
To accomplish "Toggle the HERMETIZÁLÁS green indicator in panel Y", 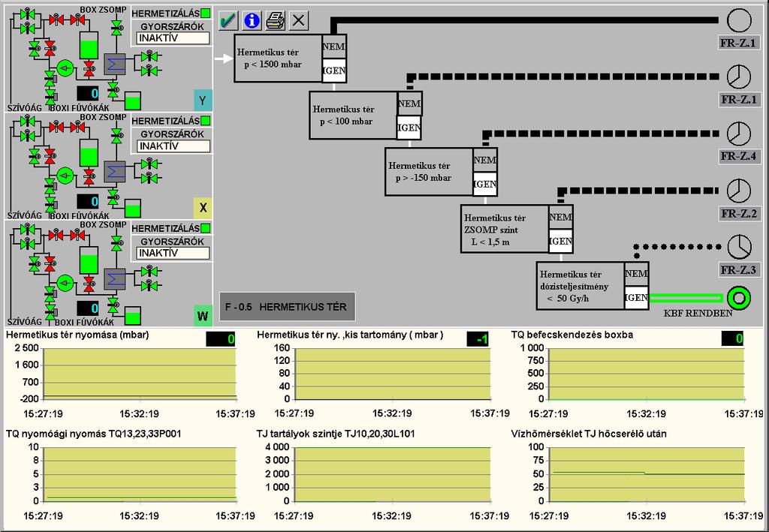I will point(206,14).
